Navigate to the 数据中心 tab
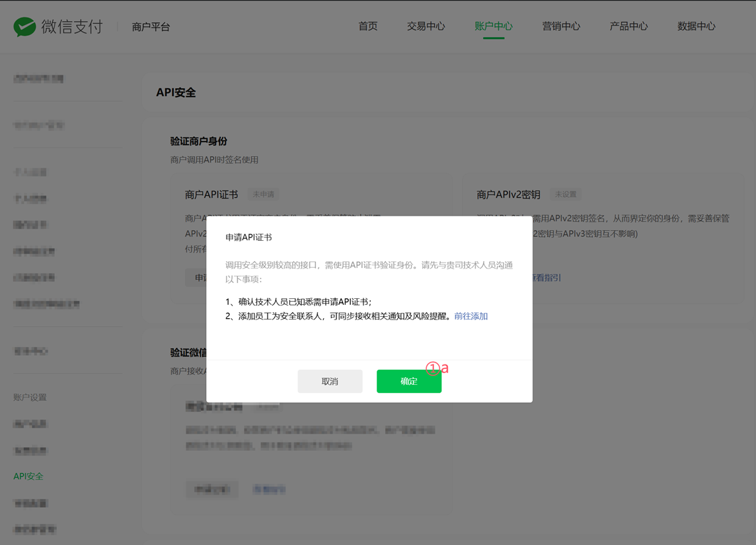This screenshot has width=756, height=545. pos(696,26)
